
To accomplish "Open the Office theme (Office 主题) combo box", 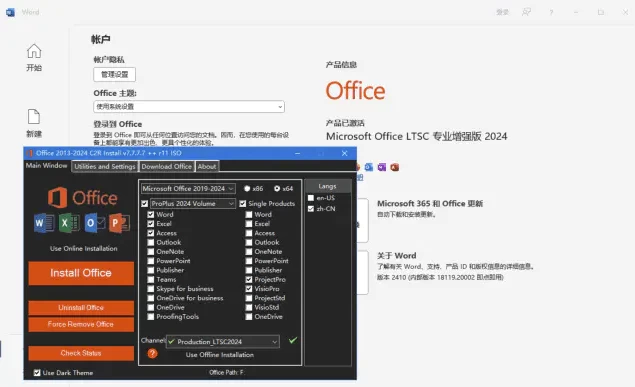I will pyautogui.click(x=189, y=107).
